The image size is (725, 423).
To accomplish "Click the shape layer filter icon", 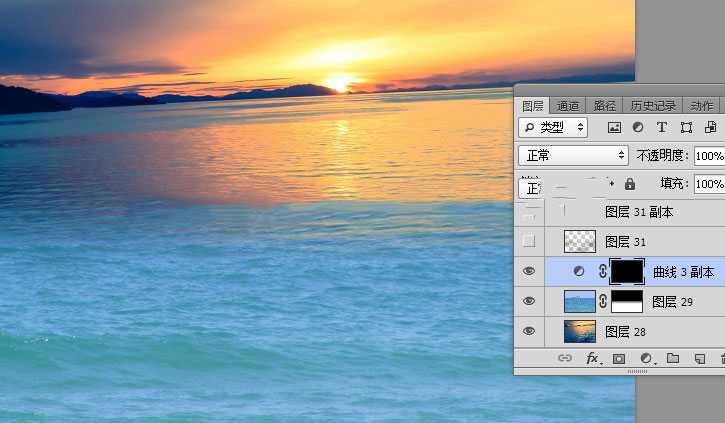I will (686, 128).
